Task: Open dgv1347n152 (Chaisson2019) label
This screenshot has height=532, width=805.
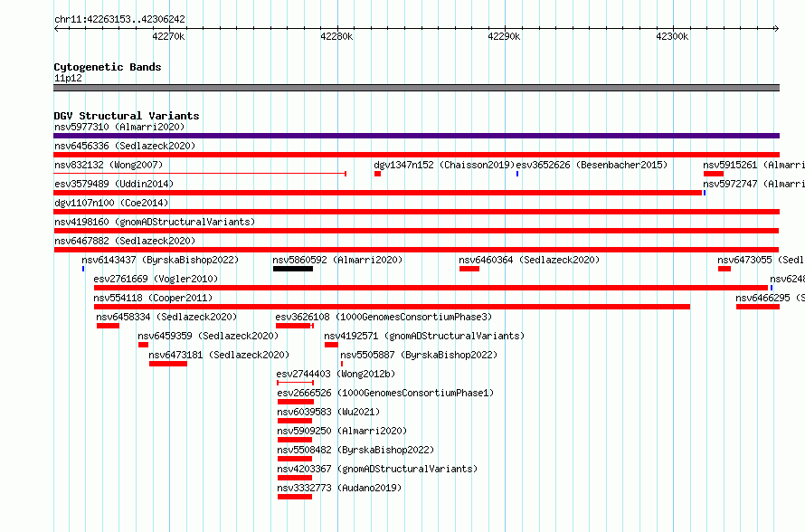Action: point(444,165)
